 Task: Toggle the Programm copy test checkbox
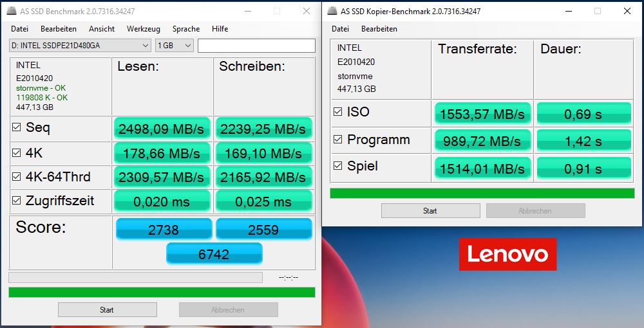[337, 140]
